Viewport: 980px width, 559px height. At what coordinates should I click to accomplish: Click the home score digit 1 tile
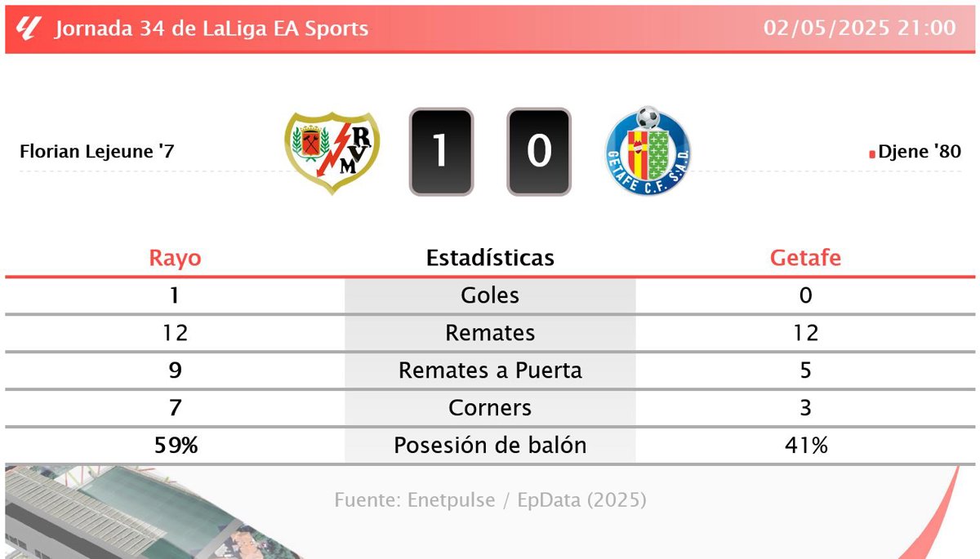point(441,152)
